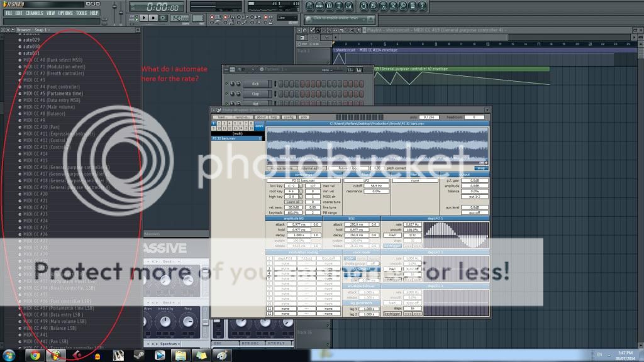The height and width of the screenshot is (362, 644).
Task: Select the Clap channel button
Action: (x=255, y=94)
